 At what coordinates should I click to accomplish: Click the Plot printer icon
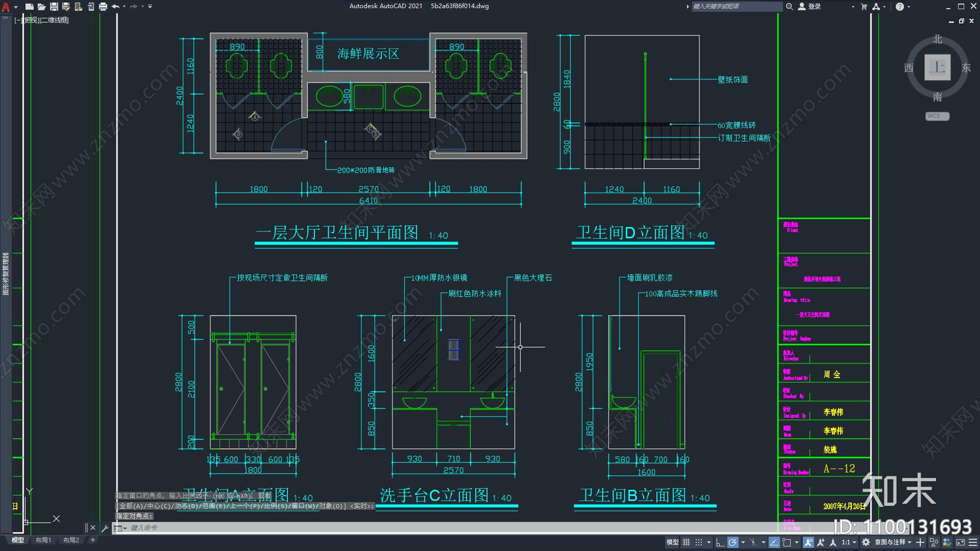click(x=103, y=7)
